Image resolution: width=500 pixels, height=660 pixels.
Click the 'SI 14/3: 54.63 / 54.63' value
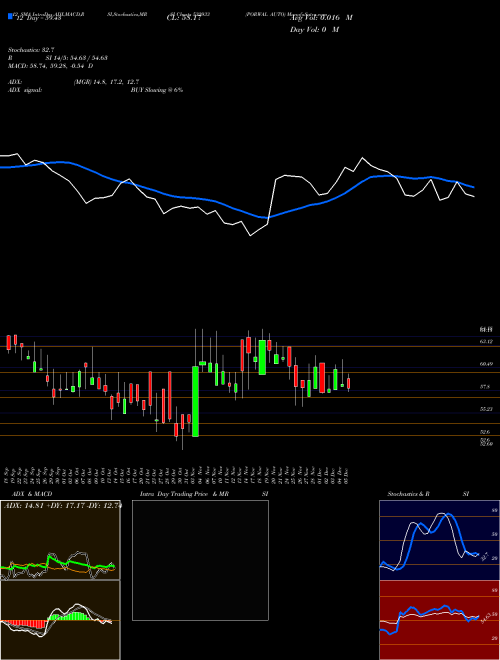tap(77, 58)
